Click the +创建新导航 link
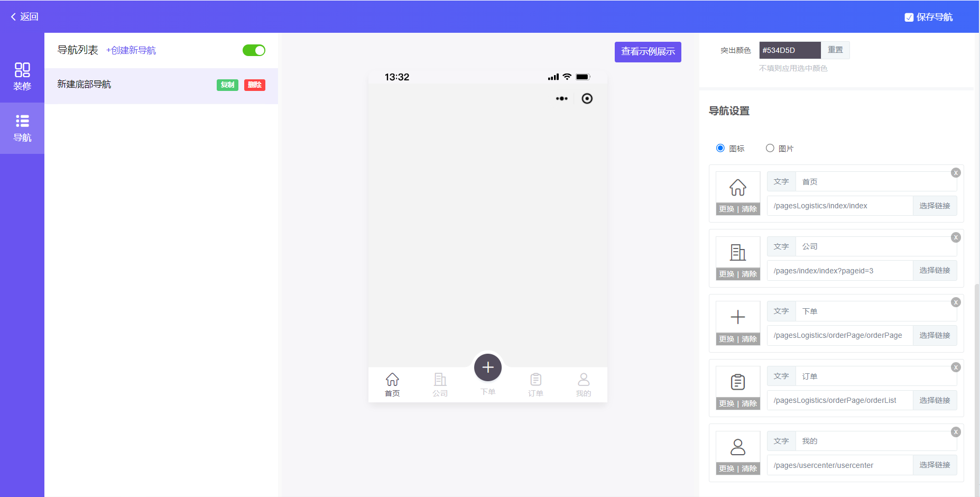 coord(131,50)
